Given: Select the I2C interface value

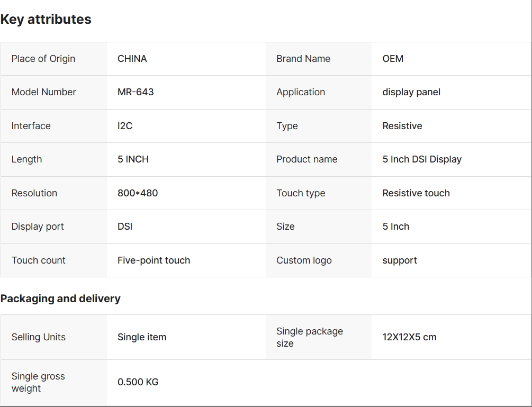Looking at the screenshot, I should point(125,126).
